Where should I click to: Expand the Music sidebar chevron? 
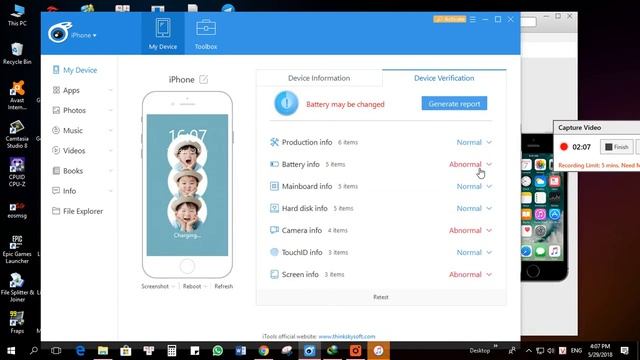click(110, 131)
